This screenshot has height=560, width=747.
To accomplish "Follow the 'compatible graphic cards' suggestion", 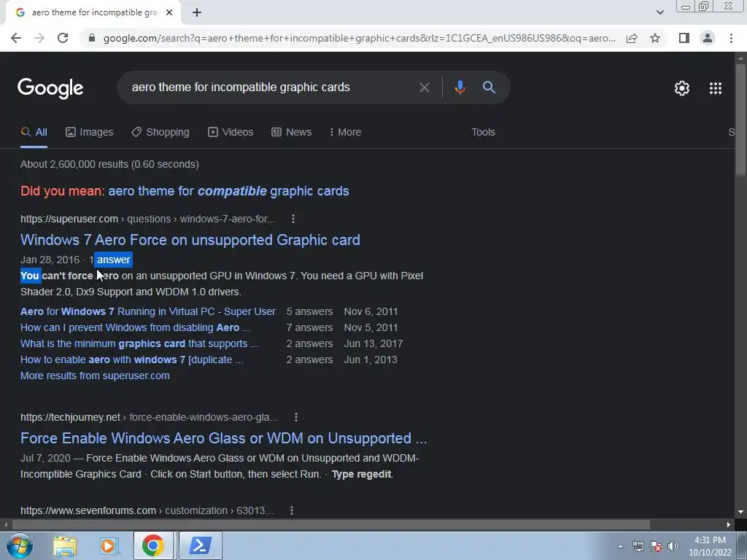I will [x=228, y=191].
